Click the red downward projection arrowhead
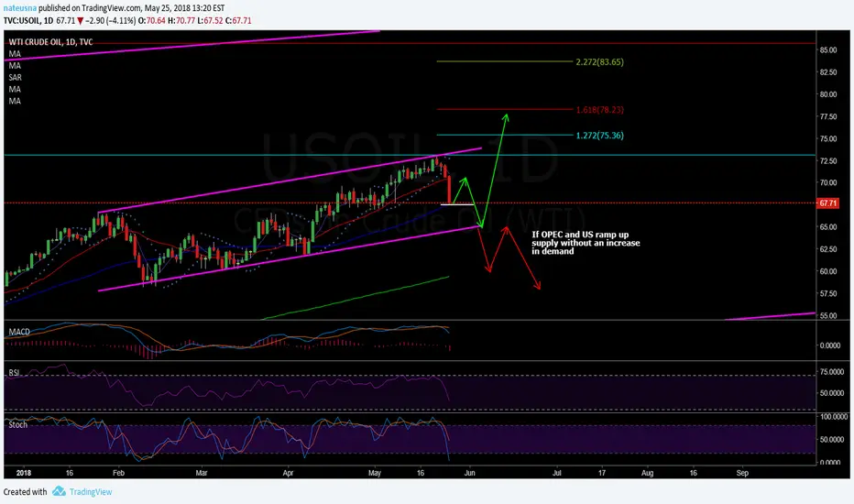The height and width of the screenshot is (504, 854). click(537, 285)
